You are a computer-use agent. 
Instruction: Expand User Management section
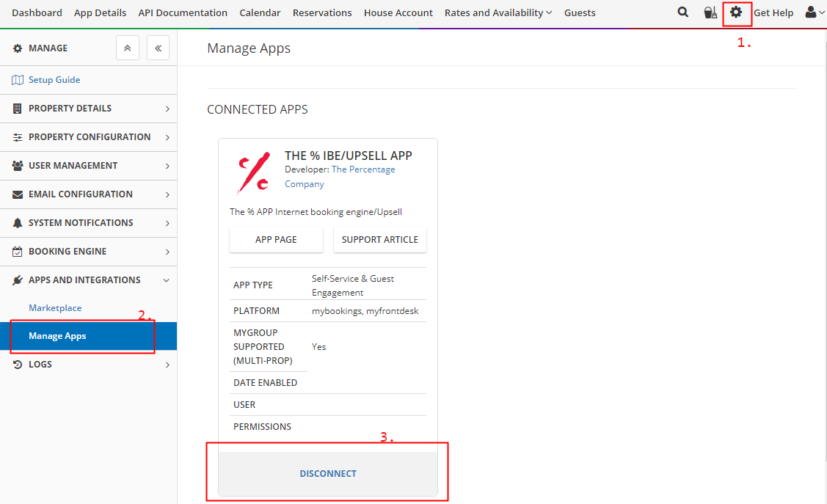click(x=167, y=166)
